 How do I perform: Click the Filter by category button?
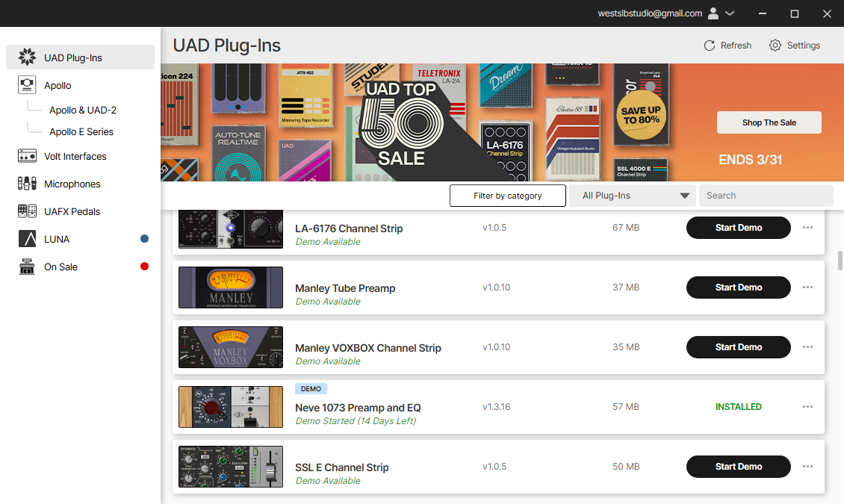click(x=508, y=196)
